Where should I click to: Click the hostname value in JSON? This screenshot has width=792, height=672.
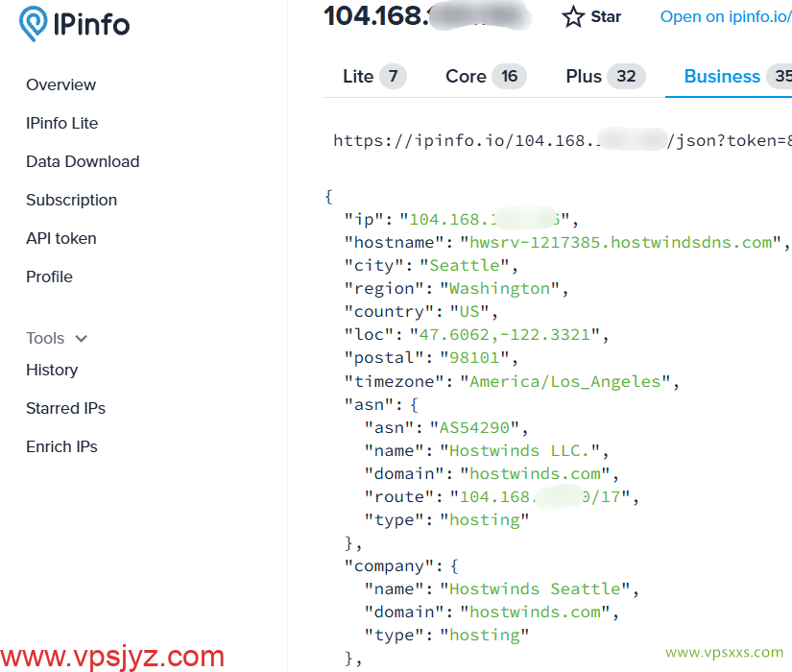click(620, 242)
